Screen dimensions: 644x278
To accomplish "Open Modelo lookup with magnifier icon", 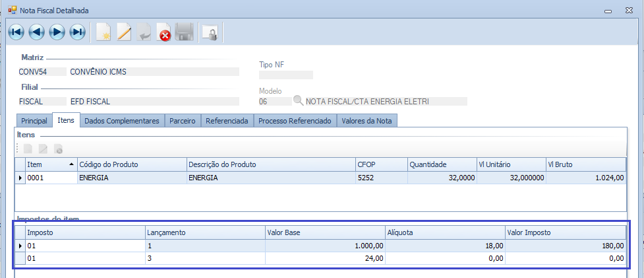I will 298,101.
